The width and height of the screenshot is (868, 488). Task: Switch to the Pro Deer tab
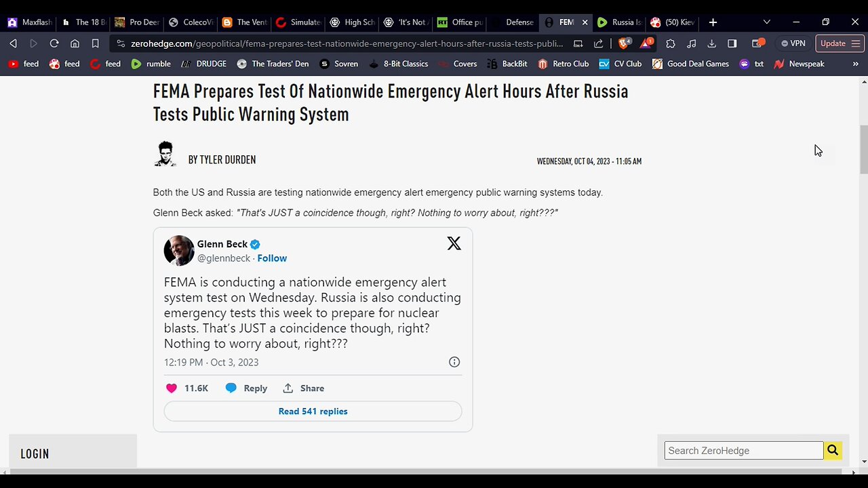(137, 22)
